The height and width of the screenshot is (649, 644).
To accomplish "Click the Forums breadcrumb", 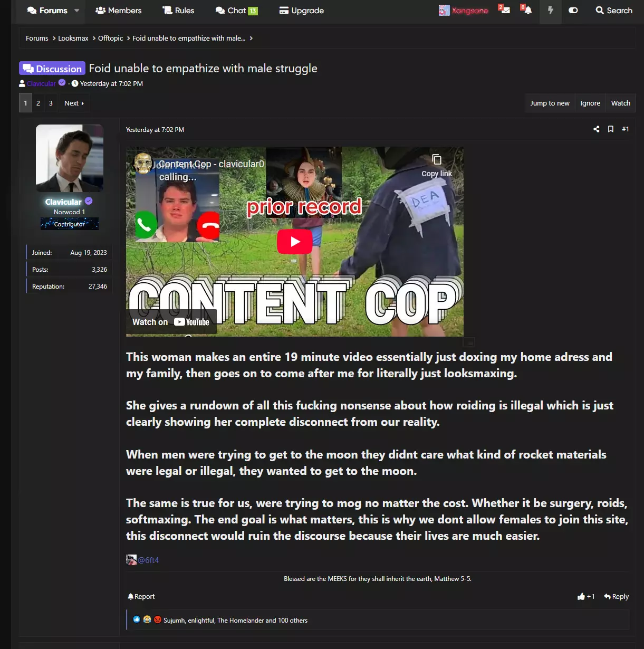I will (x=37, y=39).
